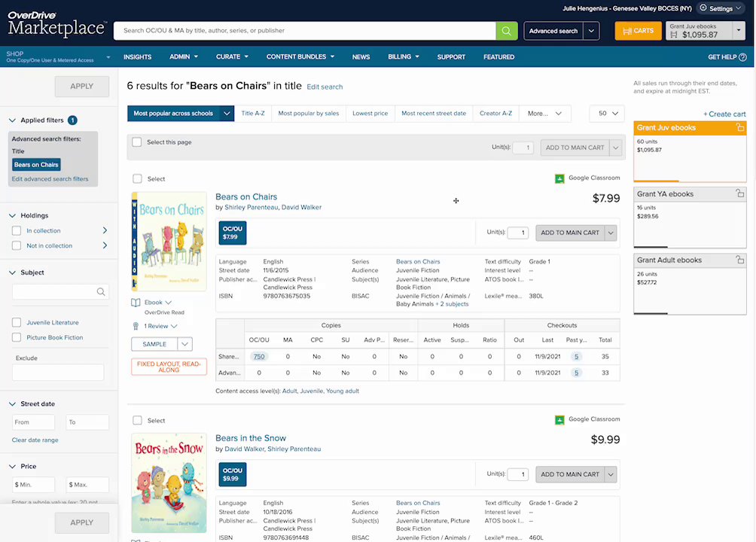Tick the Juvenile Literature subject checkbox
Viewport: 756px width, 542px height.
click(17, 323)
